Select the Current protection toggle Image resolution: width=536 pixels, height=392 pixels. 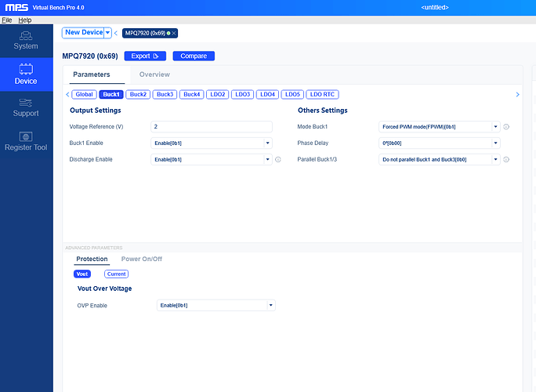(116, 274)
